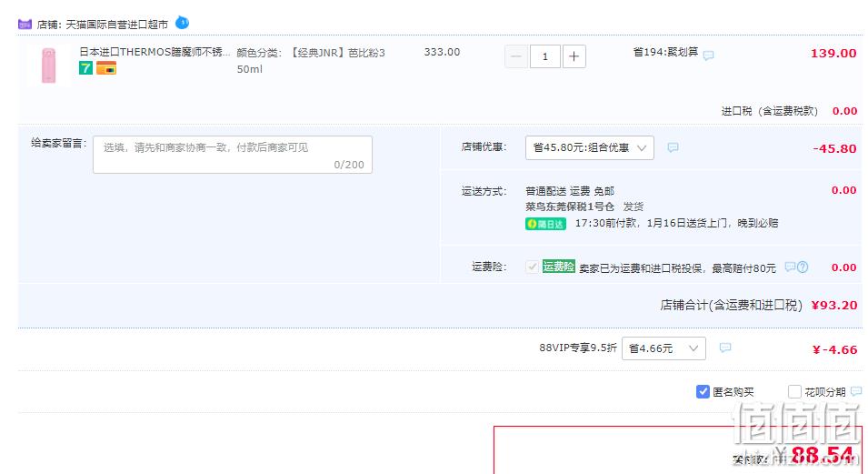Click the 139.00 item price

(833, 54)
